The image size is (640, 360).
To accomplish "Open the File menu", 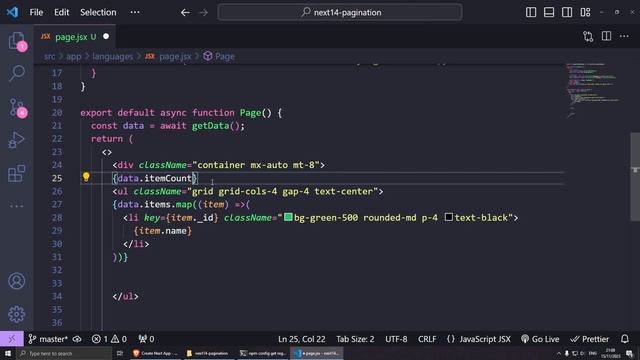I will [36, 12].
